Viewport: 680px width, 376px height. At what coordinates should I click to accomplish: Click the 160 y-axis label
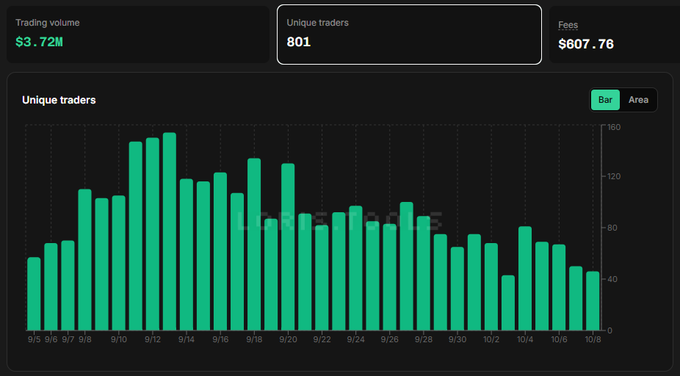tap(614, 127)
